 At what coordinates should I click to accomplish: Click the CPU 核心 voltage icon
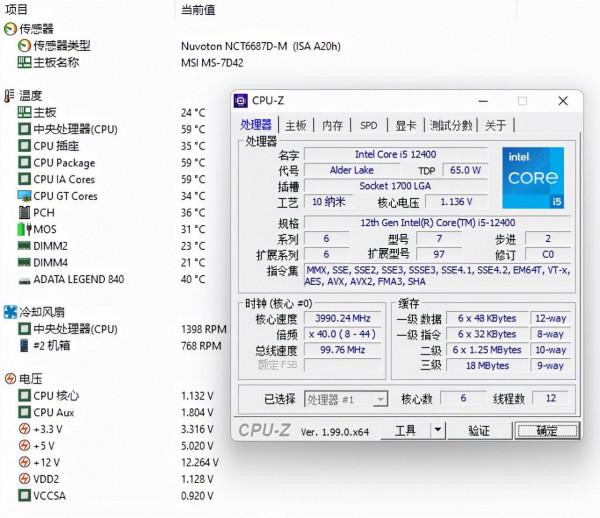tap(24, 396)
